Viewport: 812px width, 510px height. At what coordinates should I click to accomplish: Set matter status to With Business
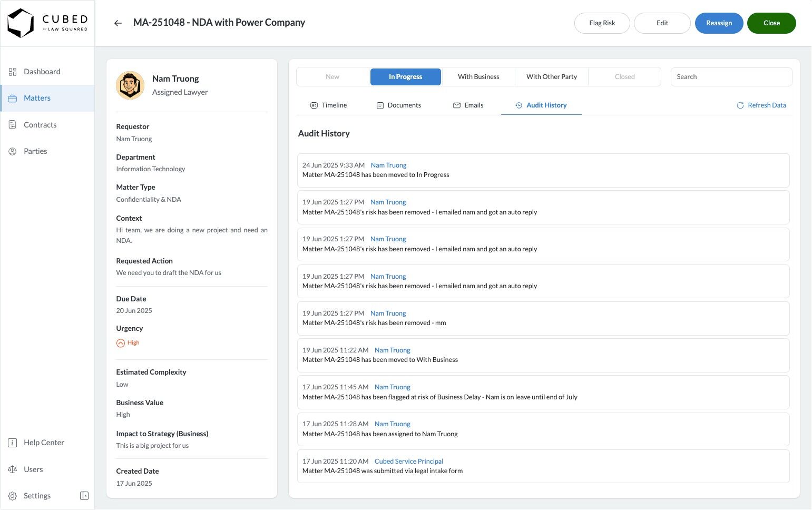pyautogui.click(x=478, y=77)
